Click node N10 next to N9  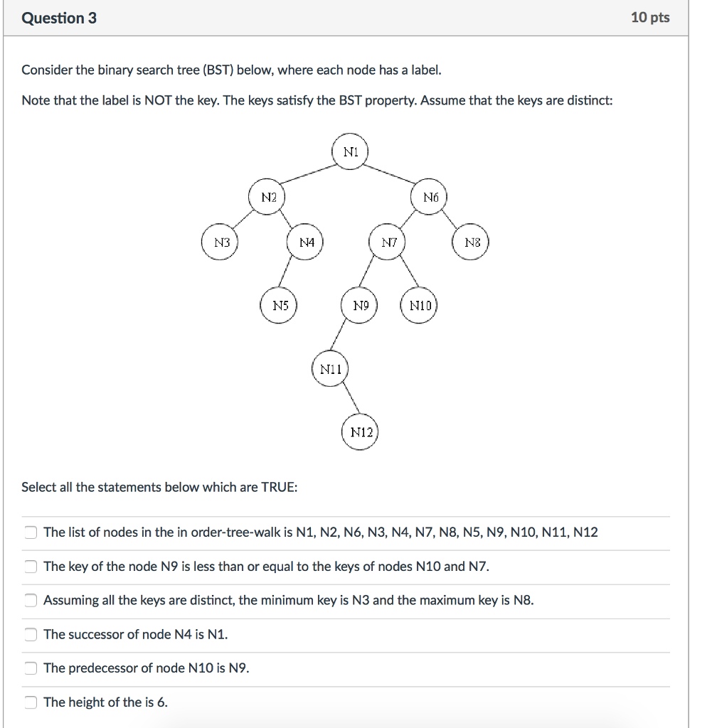tap(419, 305)
